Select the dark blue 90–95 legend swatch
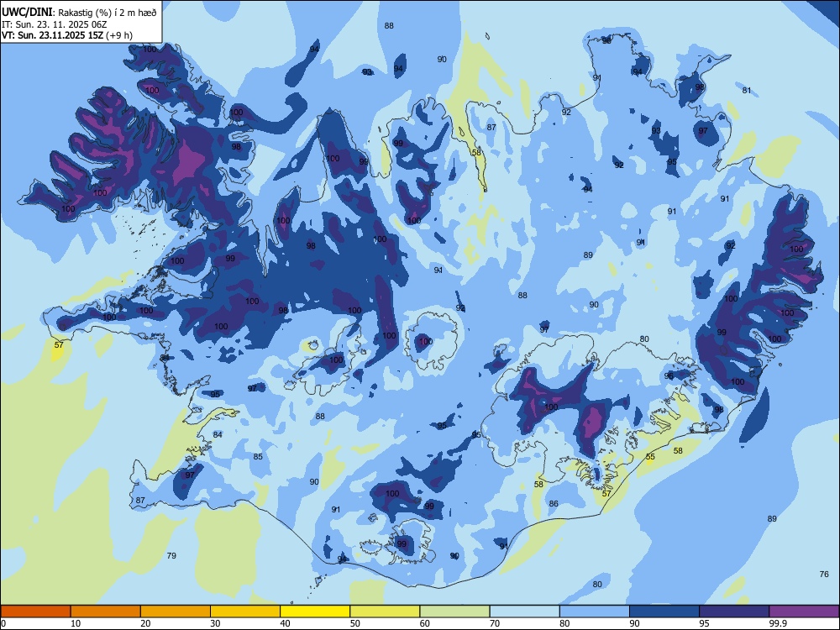Screen dimensions: 840x630 [x=664, y=612]
